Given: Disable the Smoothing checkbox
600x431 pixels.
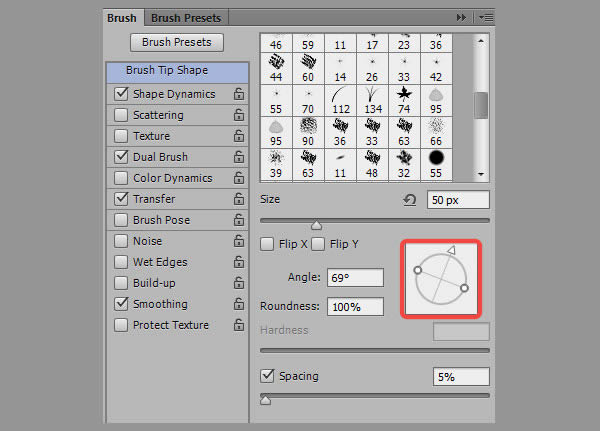Looking at the screenshot, I should coord(121,304).
